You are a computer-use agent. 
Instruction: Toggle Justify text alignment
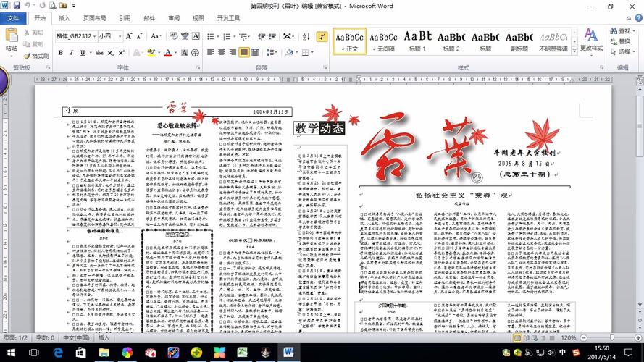click(244, 52)
